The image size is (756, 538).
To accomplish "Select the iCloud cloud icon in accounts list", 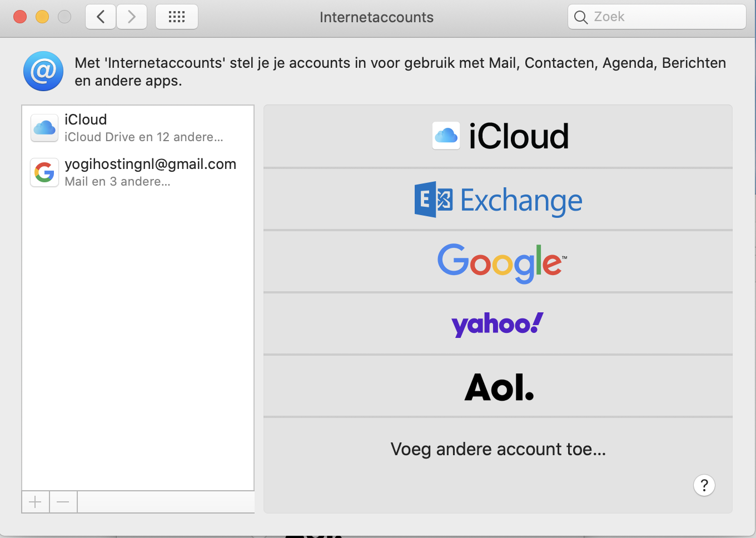I will coord(44,128).
